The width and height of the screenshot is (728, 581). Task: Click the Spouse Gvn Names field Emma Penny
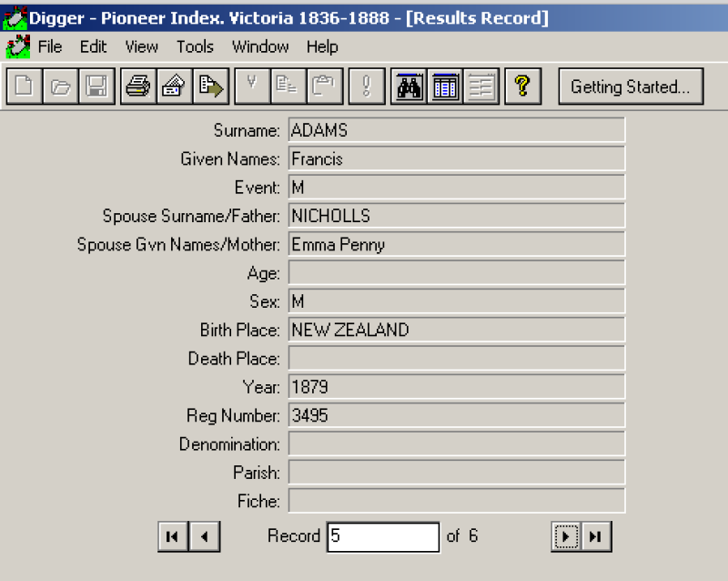pos(457,244)
